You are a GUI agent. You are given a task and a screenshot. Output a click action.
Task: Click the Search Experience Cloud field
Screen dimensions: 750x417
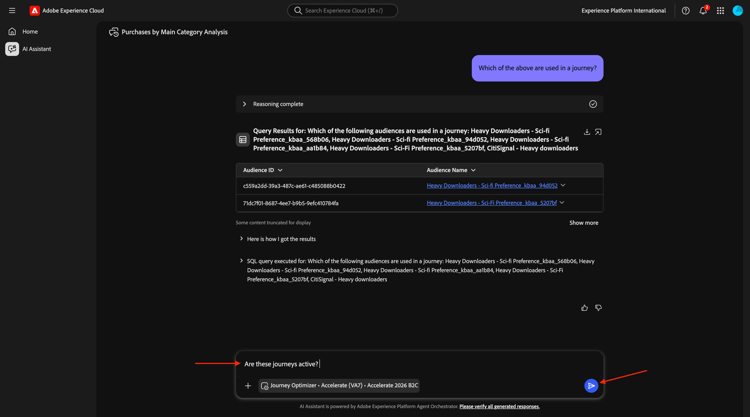(342, 11)
